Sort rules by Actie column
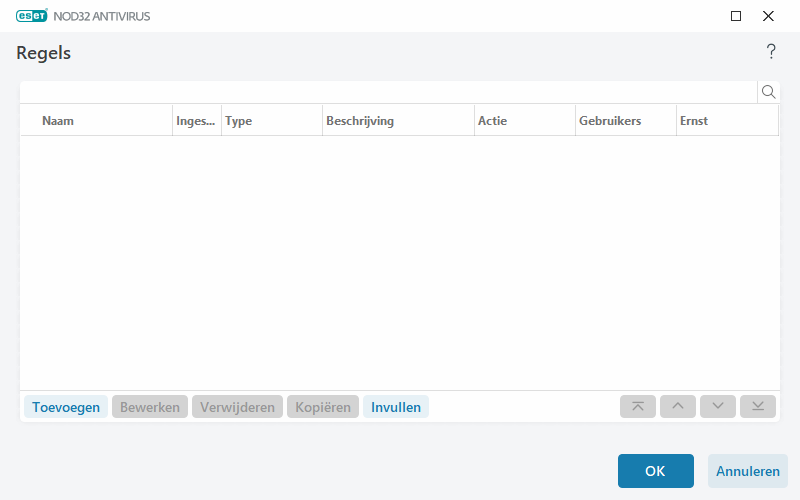 pyautogui.click(x=493, y=121)
